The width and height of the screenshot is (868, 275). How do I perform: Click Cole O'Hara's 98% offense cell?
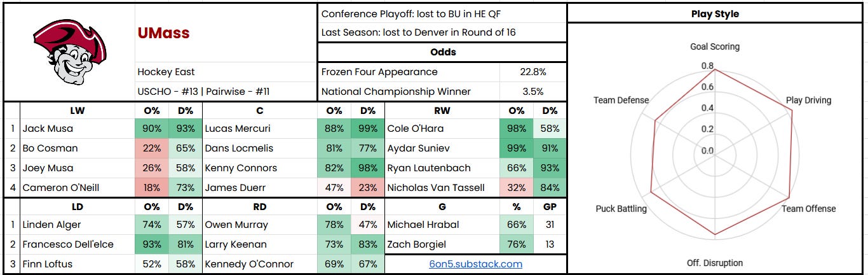[517, 129]
